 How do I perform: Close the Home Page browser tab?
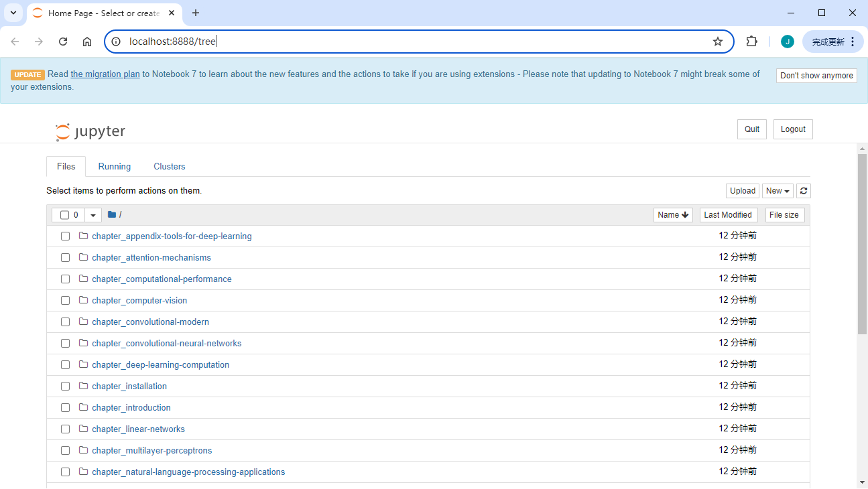[x=170, y=13]
